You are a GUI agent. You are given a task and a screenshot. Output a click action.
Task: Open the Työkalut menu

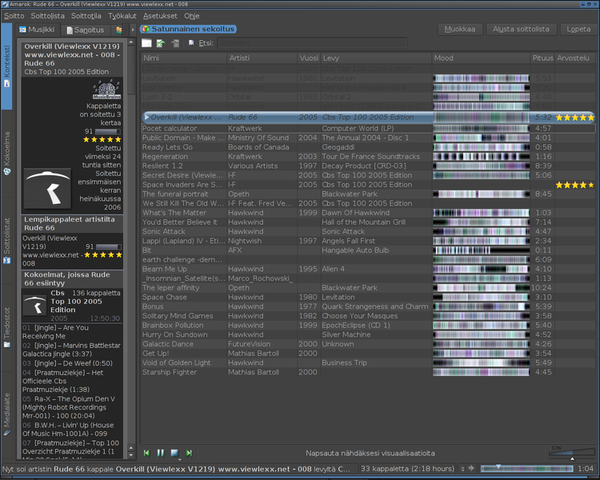pos(122,16)
